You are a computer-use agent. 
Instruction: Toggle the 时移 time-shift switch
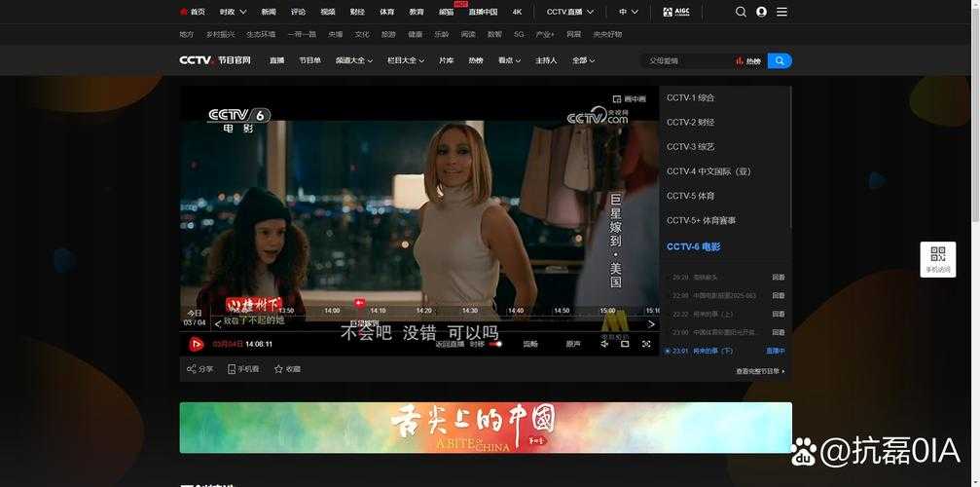coord(495,344)
